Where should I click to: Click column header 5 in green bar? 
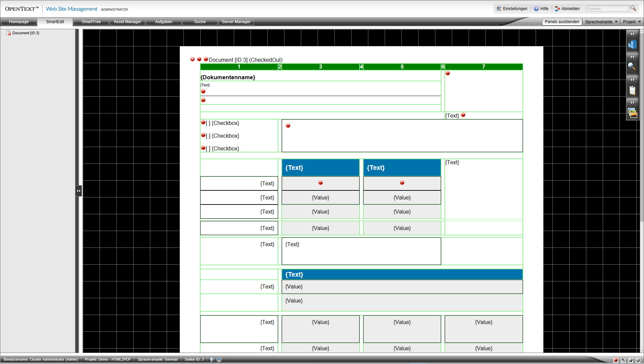[x=402, y=66]
